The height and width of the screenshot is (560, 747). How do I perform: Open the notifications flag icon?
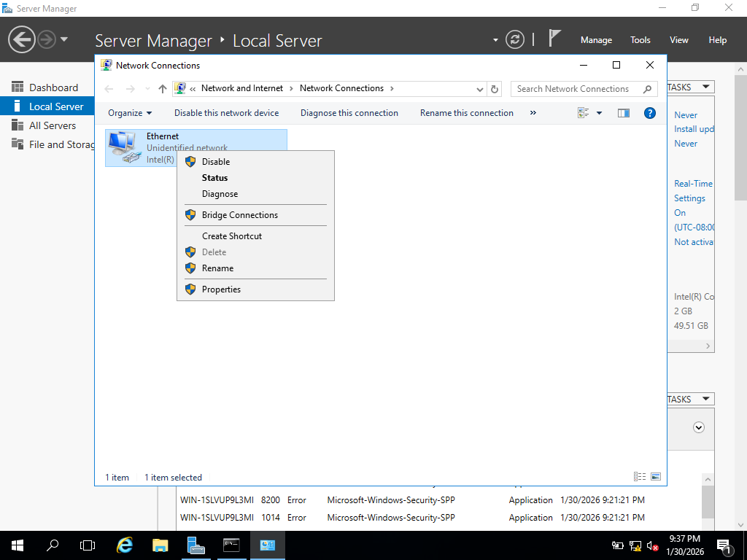[x=555, y=39]
